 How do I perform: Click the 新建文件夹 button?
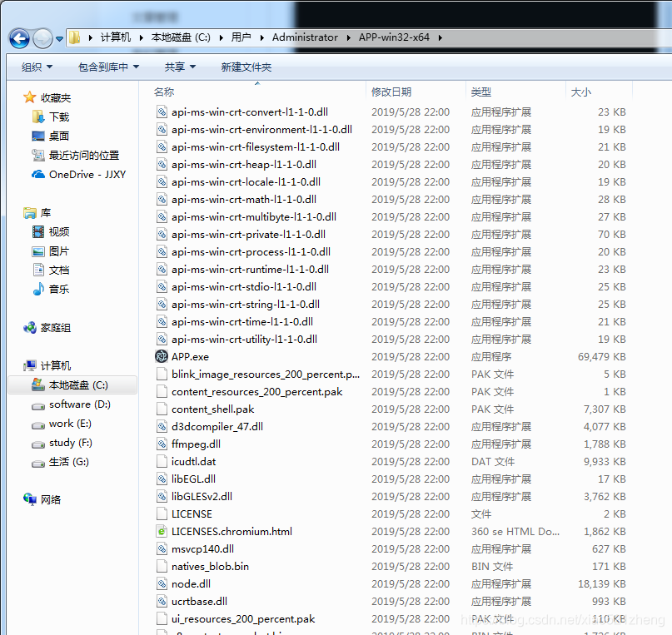tap(246, 67)
